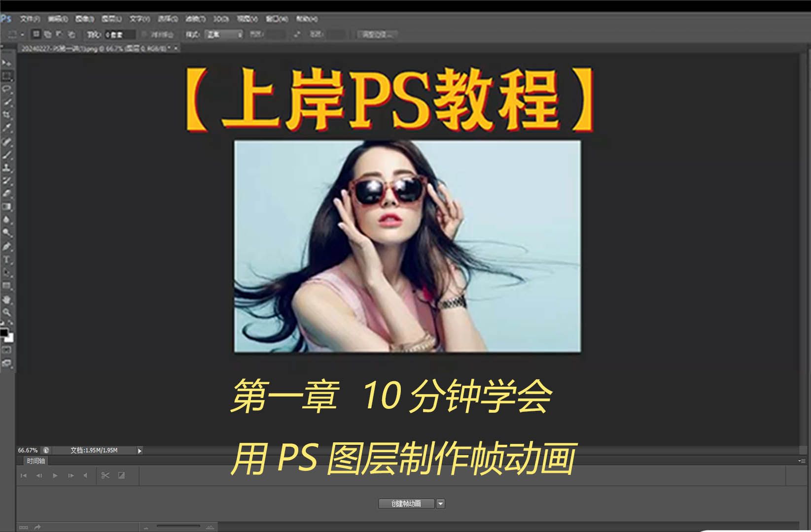The image size is (811, 532).
Task: Open the 图层 menu item
Action: point(111,18)
